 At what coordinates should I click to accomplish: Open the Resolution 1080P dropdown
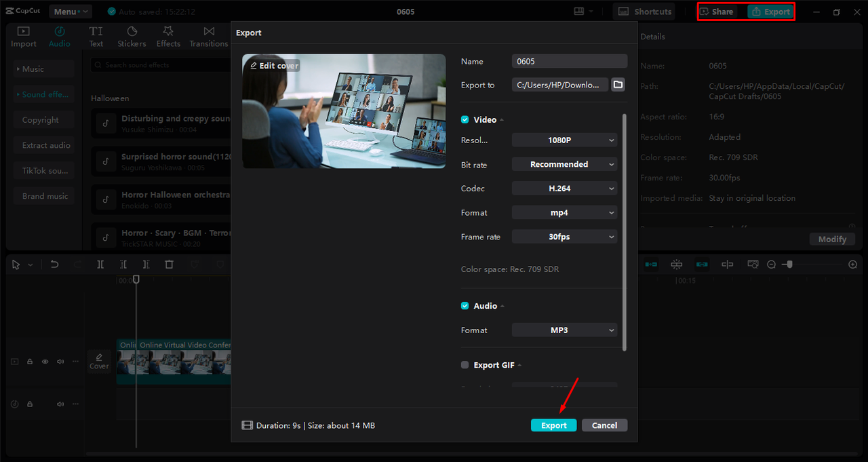pyautogui.click(x=564, y=140)
